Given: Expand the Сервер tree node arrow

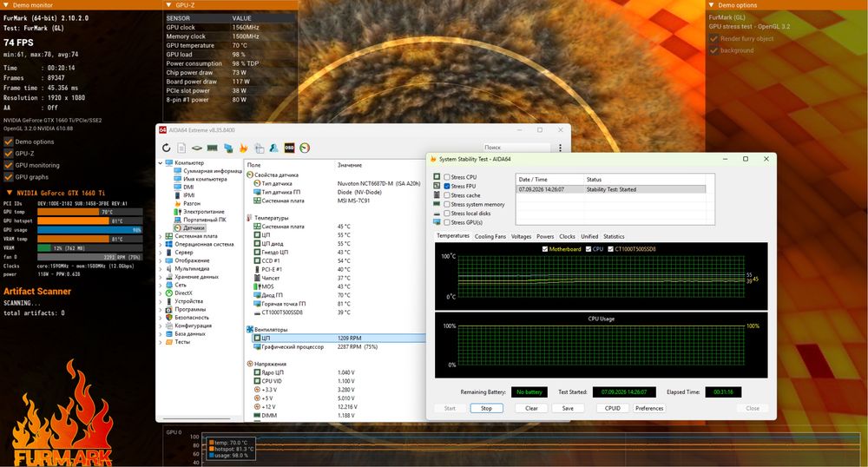Looking at the screenshot, I should 161,253.
